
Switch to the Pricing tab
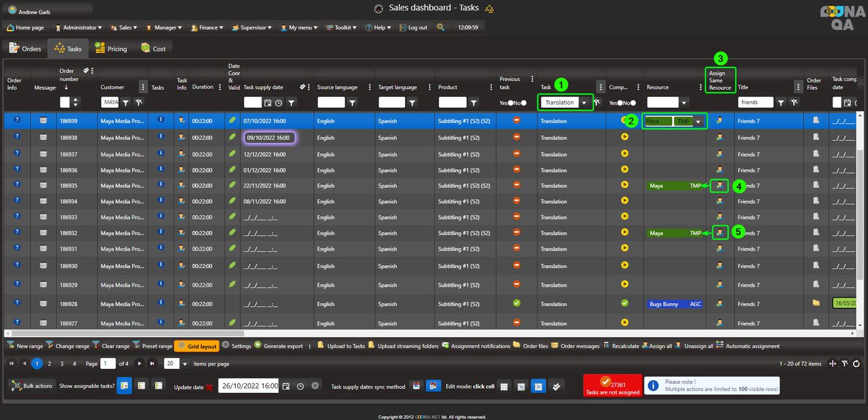pyautogui.click(x=112, y=49)
